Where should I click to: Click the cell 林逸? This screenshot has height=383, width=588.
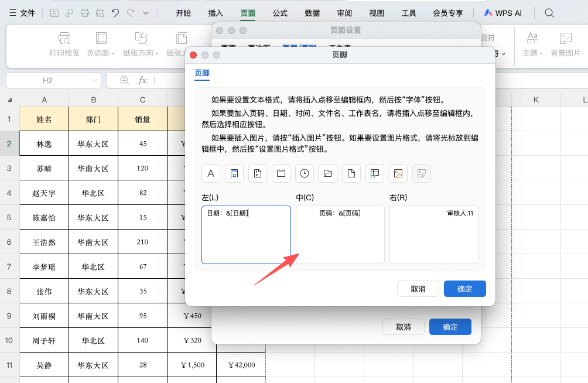(x=45, y=143)
